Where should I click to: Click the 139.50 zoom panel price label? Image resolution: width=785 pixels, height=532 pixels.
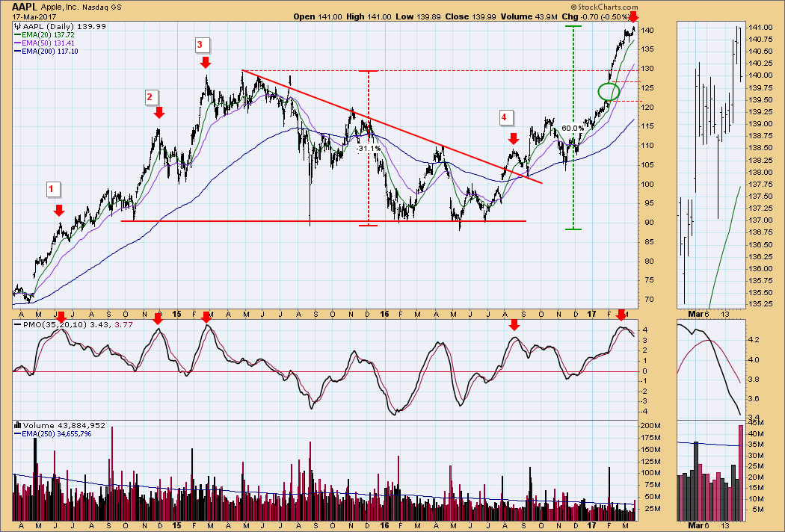tap(760, 99)
